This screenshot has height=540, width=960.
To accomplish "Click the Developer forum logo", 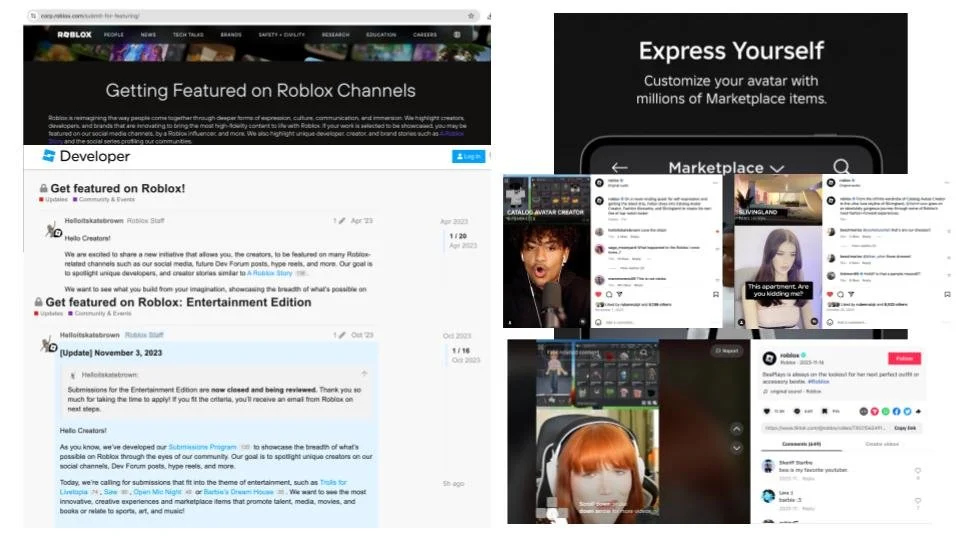I will click(86, 156).
